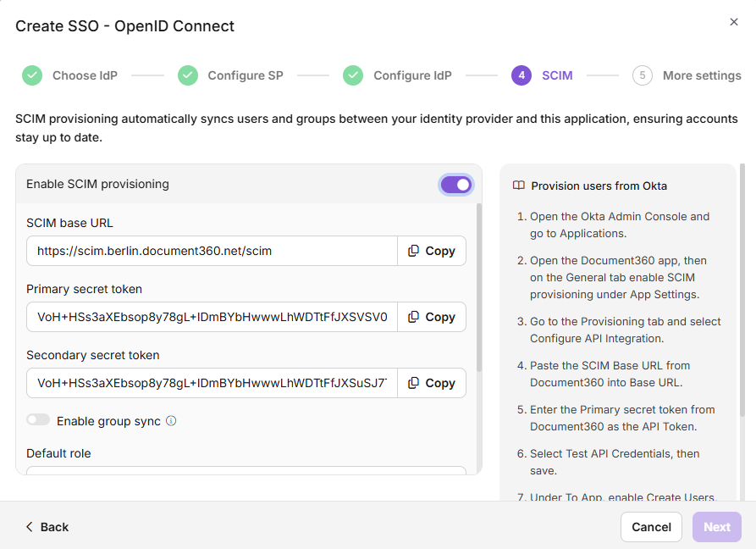The image size is (756, 549).
Task: Click instruction 'Select Test API Credentials, then save'
Action: (x=615, y=463)
